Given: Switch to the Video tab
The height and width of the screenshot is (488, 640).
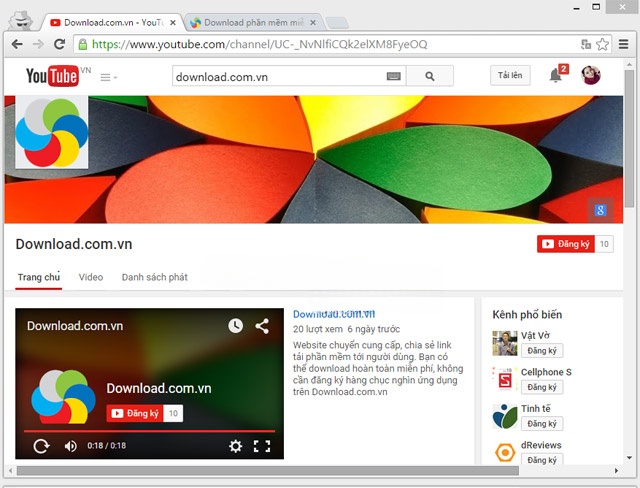Looking at the screenshot, I should click(x=91, y=277).
